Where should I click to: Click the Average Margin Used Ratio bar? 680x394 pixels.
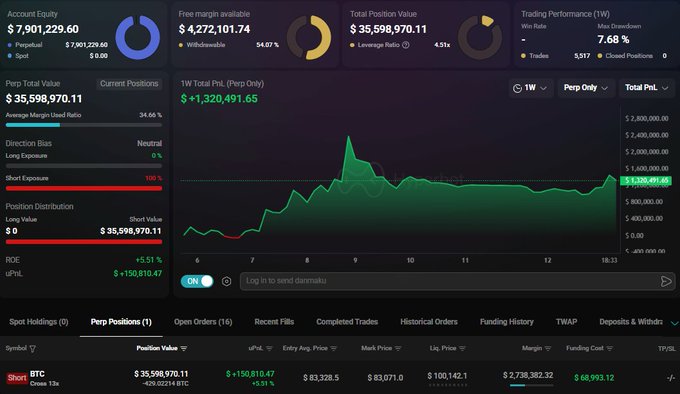click(x=84, y=125)
